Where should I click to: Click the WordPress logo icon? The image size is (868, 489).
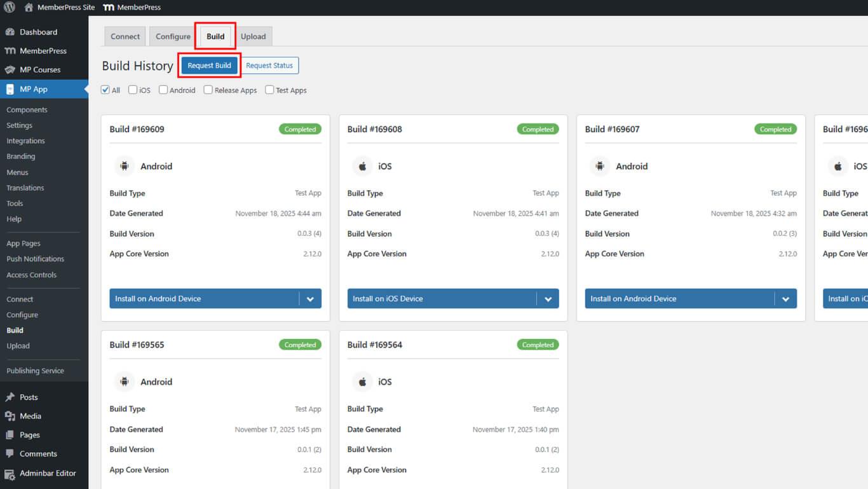pos(10,8)
